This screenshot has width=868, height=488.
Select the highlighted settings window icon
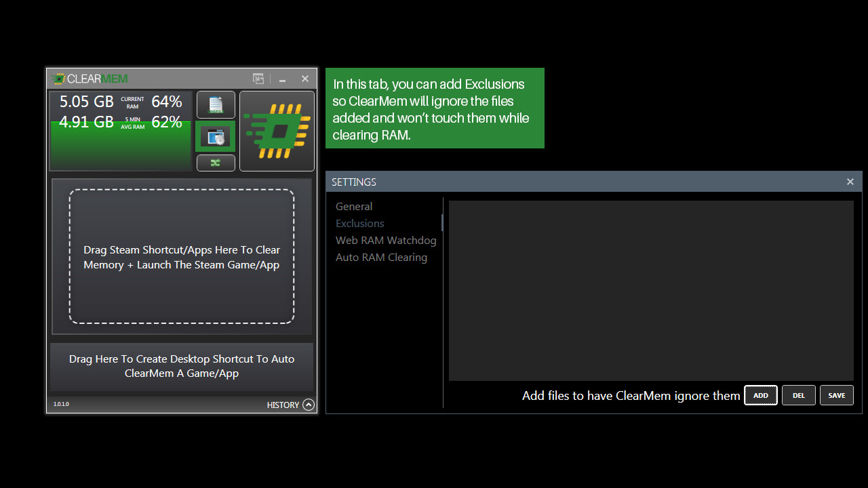tap(216, 136)
